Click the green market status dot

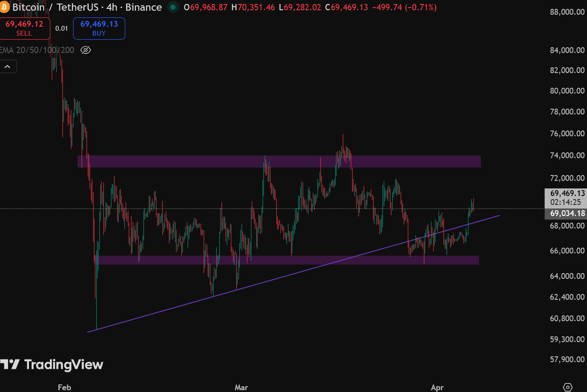(173, 7)
